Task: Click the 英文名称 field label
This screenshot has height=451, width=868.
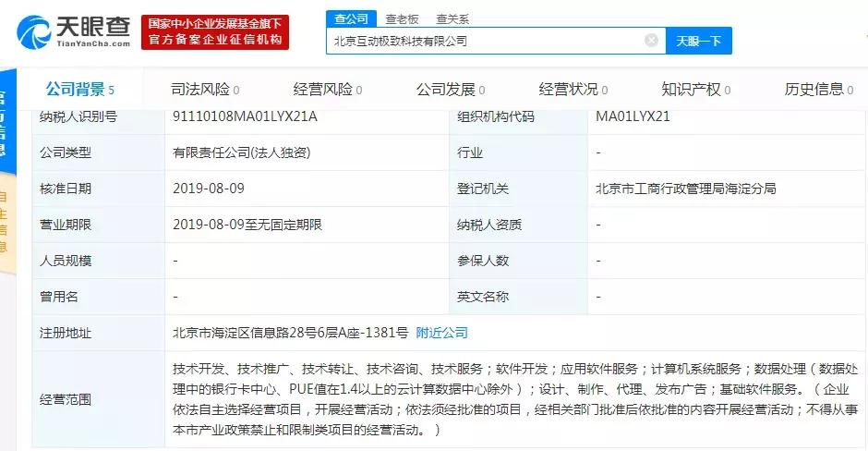Action: (x=482, y=297)
